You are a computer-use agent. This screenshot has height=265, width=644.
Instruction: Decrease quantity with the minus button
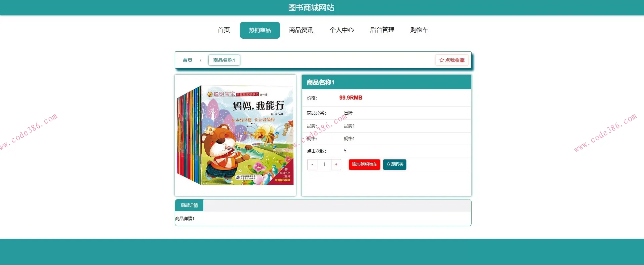[x=312, y=164]
